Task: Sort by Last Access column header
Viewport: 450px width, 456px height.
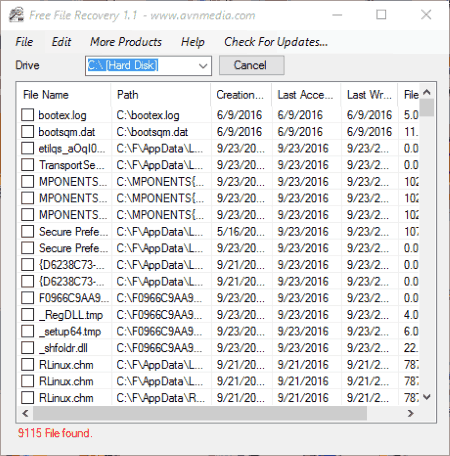Action: (306, 95)
